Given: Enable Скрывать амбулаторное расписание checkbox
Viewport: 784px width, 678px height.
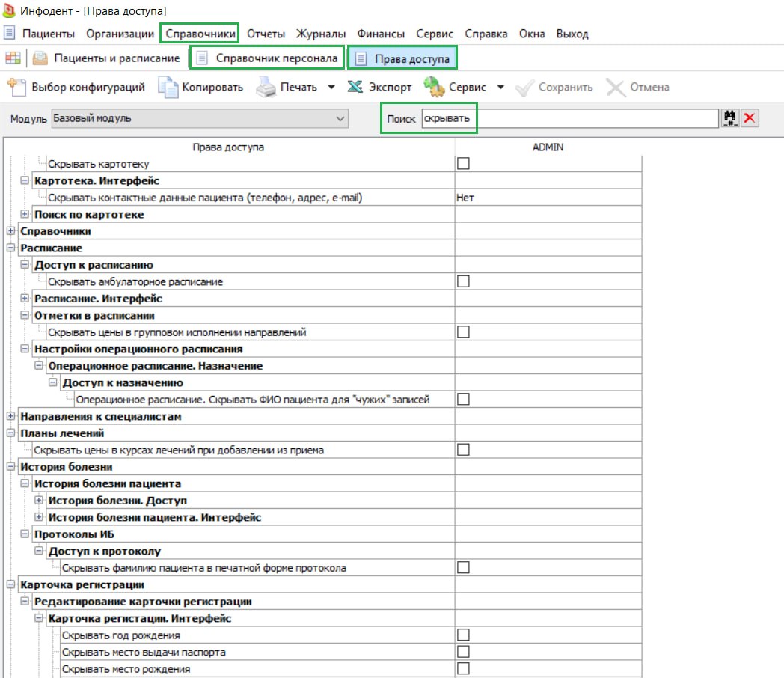Looking at the screenshot, I should coord(463,281).
